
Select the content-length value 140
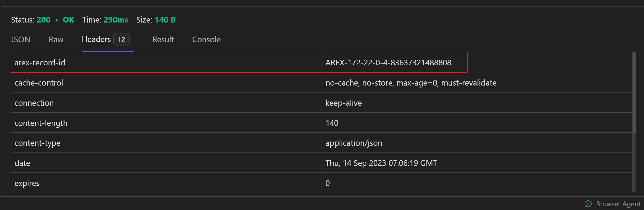332,123
